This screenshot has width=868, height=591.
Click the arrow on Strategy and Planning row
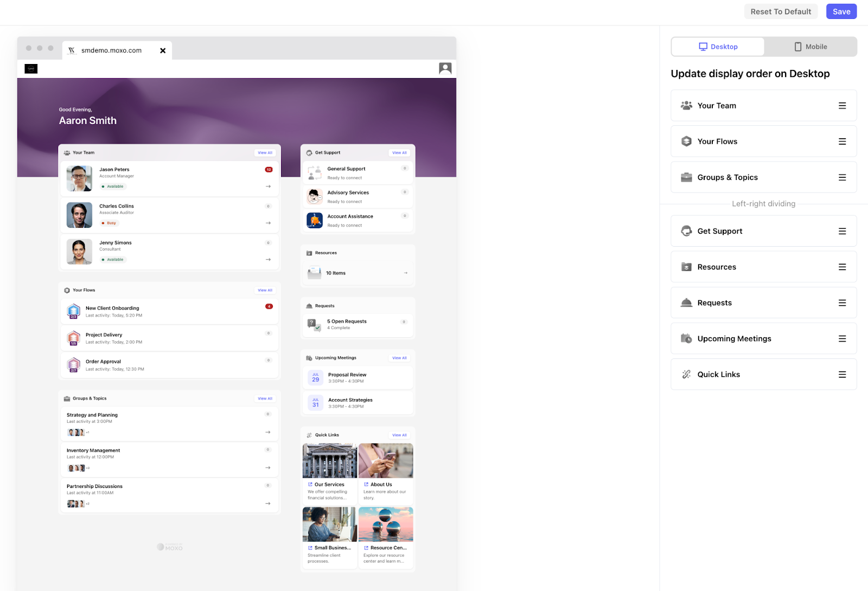click(x=268, y=432)
